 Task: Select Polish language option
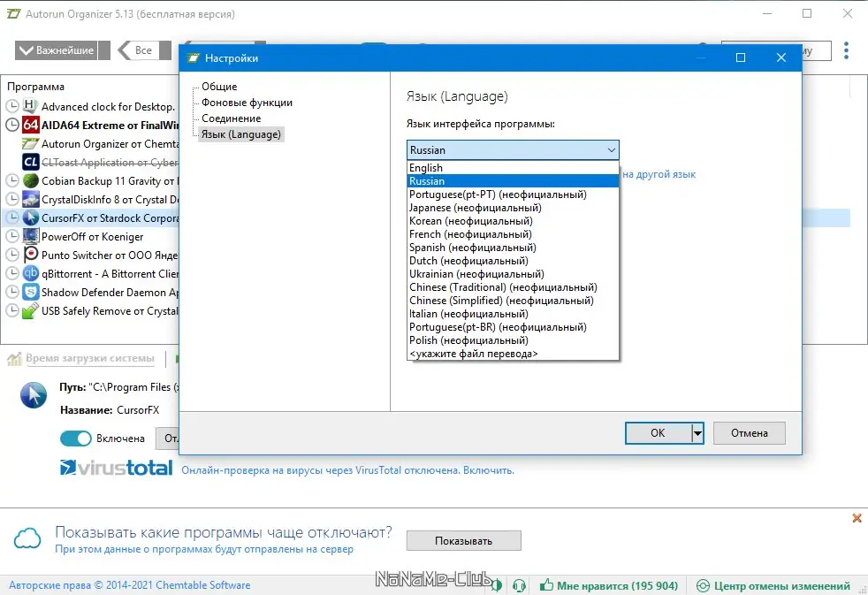tap(513, 340)
